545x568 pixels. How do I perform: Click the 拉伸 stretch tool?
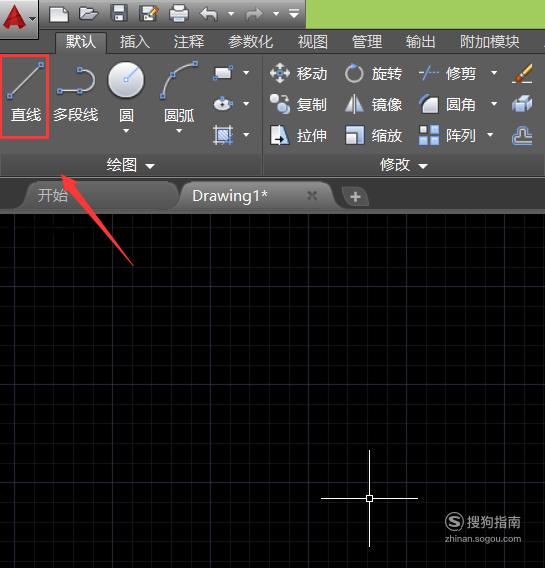pyautogui.click(x=298, y=135)
